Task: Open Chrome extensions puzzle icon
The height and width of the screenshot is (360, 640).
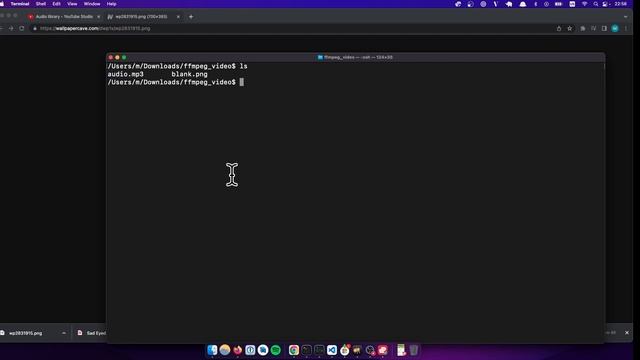Action: [x=583, y=28]
